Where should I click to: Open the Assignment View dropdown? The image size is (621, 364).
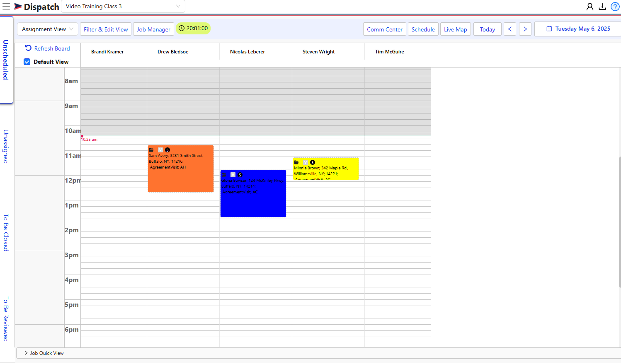click(x=47, y=29)
